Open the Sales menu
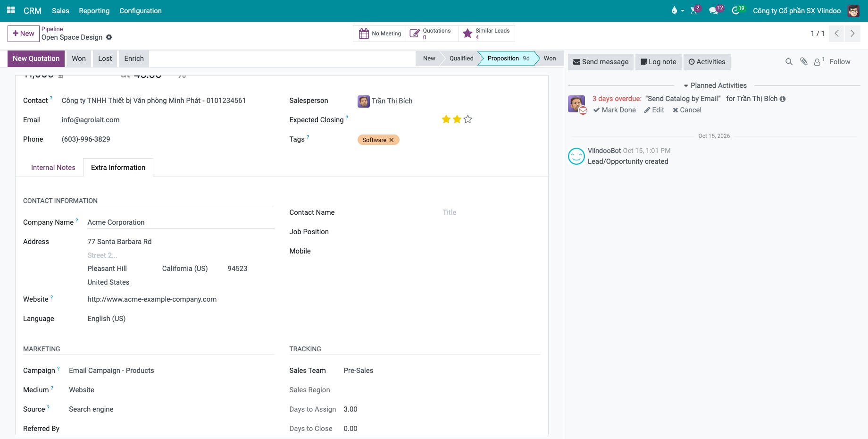Screen dimensions: 868x439 (x=60, y=10)
